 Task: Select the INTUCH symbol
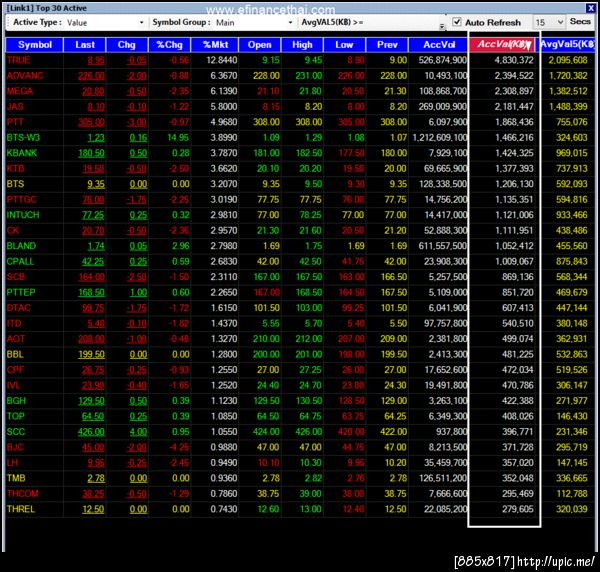point(23,215)
